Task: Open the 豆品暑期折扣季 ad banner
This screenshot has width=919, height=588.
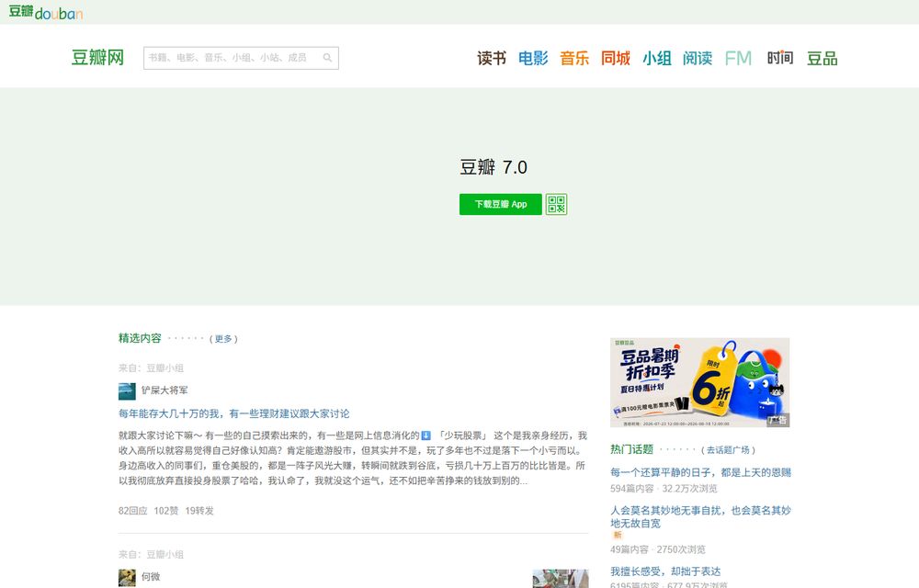Action: [699, 382]
